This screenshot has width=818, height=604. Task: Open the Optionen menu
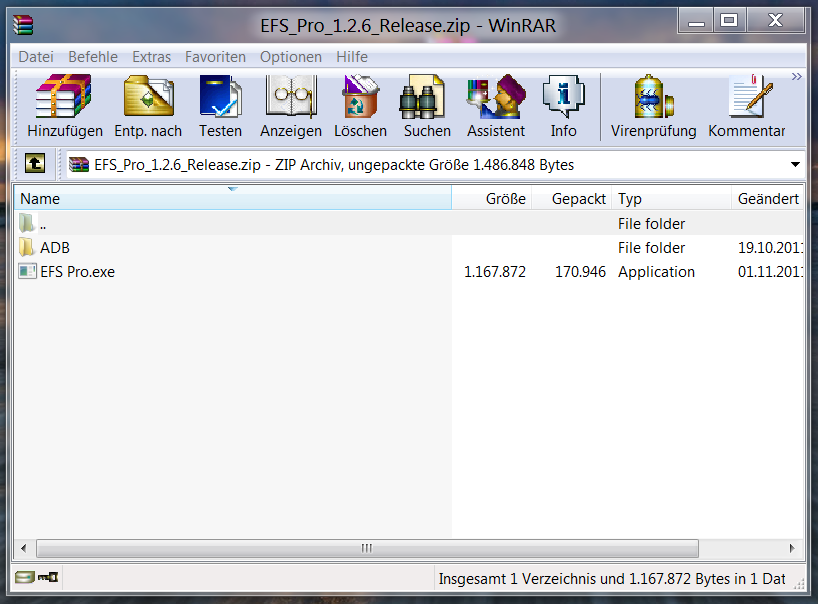tap(290, 57)
